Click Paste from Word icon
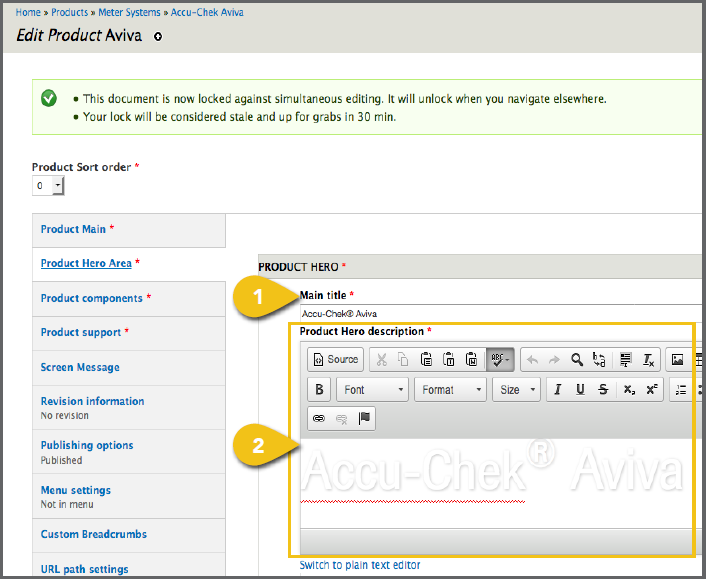 (x=471, y=359)
